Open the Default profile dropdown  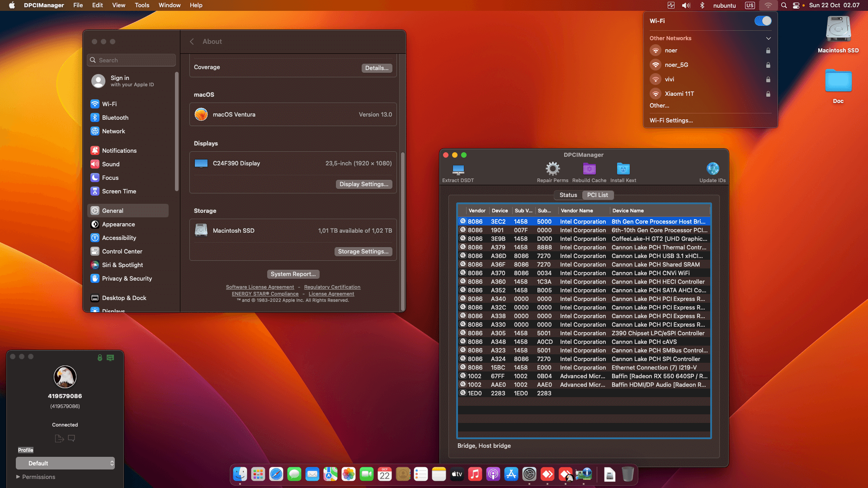point(65,463)
